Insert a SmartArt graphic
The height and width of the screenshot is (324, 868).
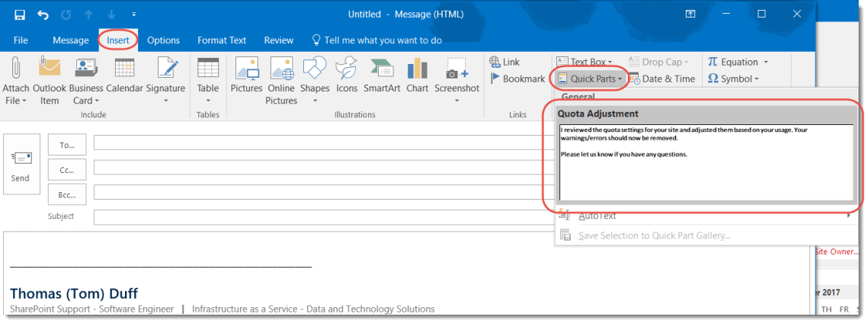point(382,76)
